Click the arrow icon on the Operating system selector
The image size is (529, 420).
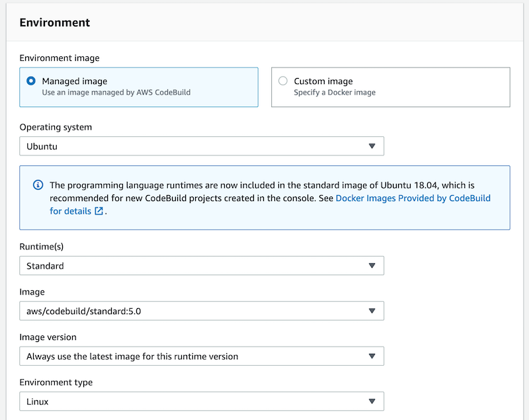pos(372,146)
